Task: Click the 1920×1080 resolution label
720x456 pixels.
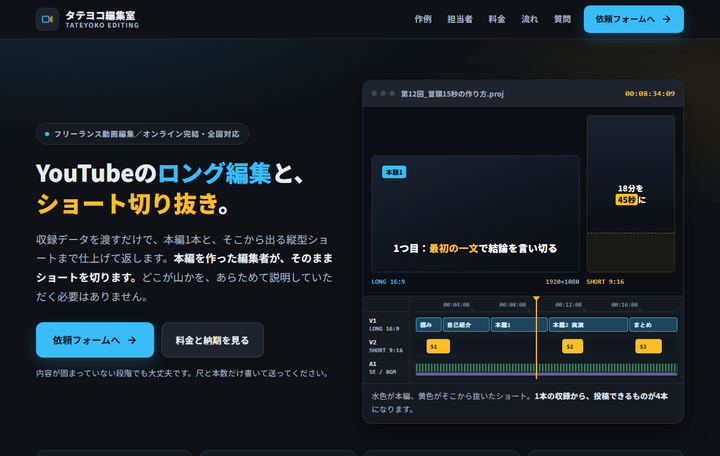Action: 562,282
